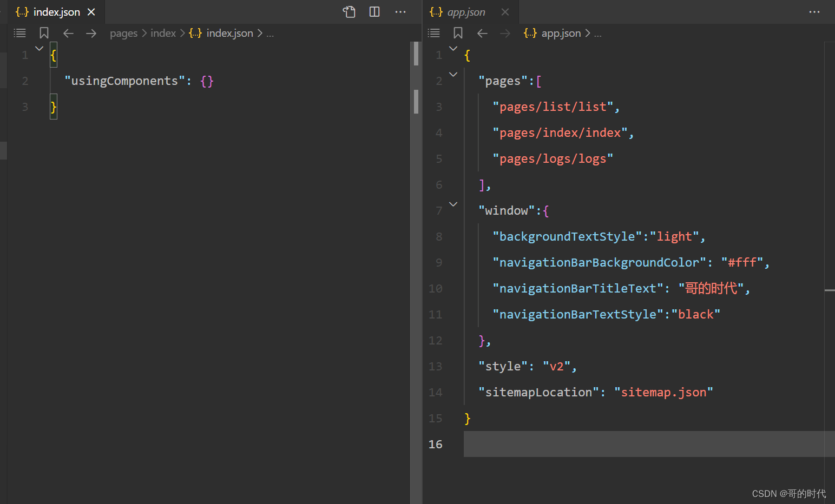Click the "light" value on line 8

(x=674, y=237)
